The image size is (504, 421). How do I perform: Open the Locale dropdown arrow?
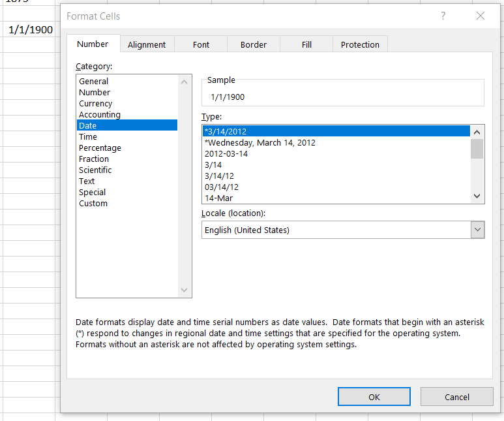pyautogui.click(x=478, y=230)
